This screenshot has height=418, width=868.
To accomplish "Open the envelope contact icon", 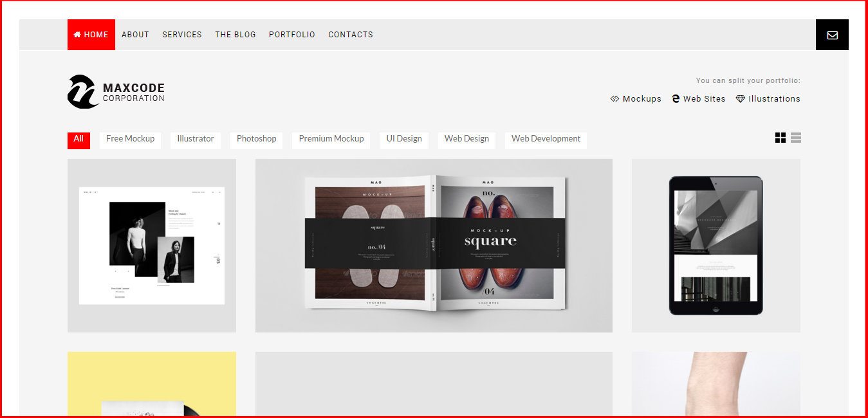I will [x=832, y=35].
